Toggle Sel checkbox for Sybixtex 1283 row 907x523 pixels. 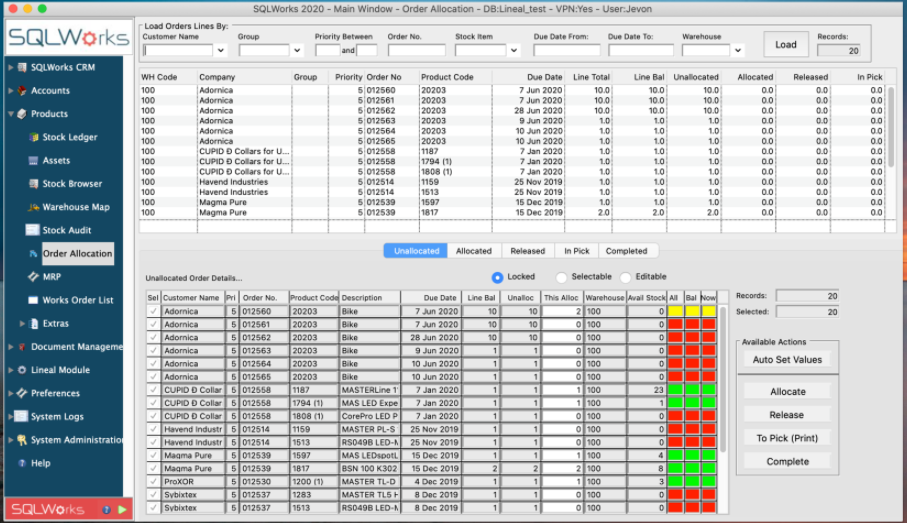tap(153, 495)
